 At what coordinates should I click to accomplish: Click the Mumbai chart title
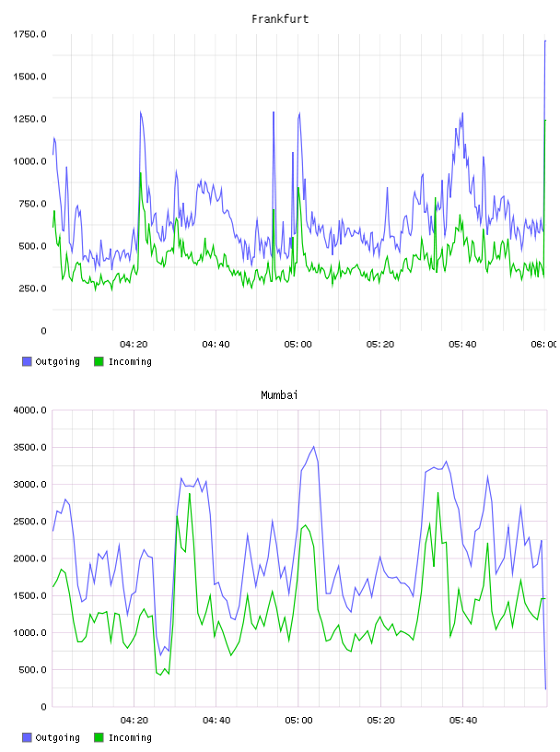point(279,395)
